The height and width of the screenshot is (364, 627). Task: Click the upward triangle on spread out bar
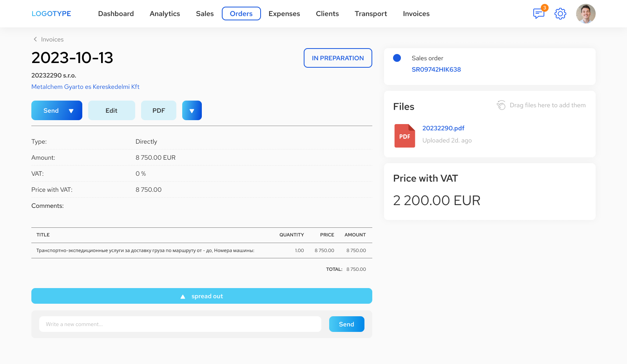point(183,296)
